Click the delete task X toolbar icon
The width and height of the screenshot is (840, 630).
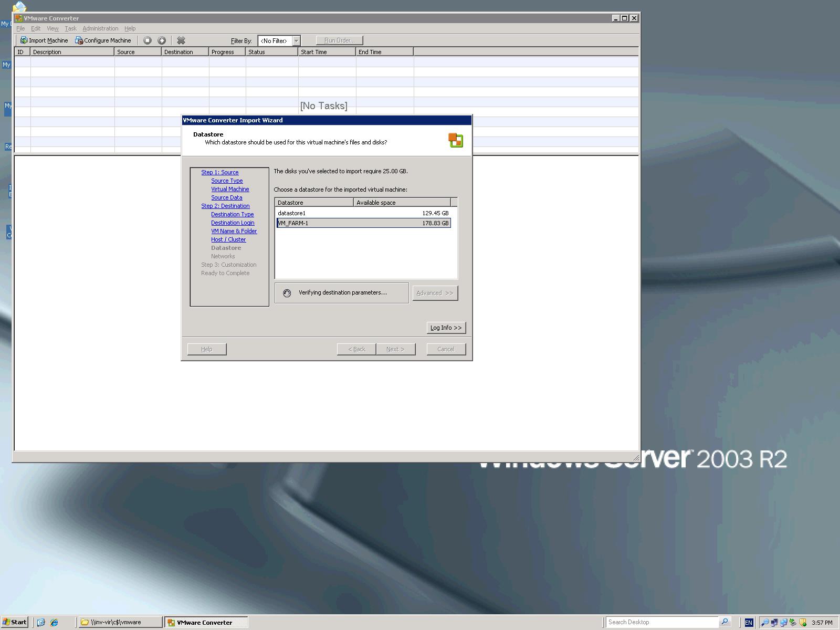pyautogui.click(x=181, y=40)
